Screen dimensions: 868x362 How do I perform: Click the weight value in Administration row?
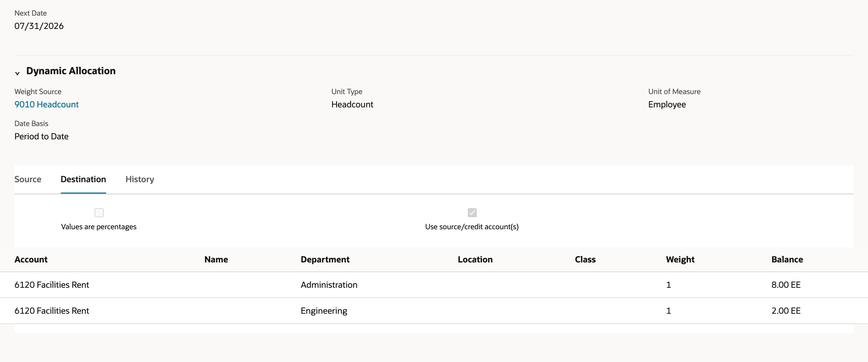coord(668,285)
